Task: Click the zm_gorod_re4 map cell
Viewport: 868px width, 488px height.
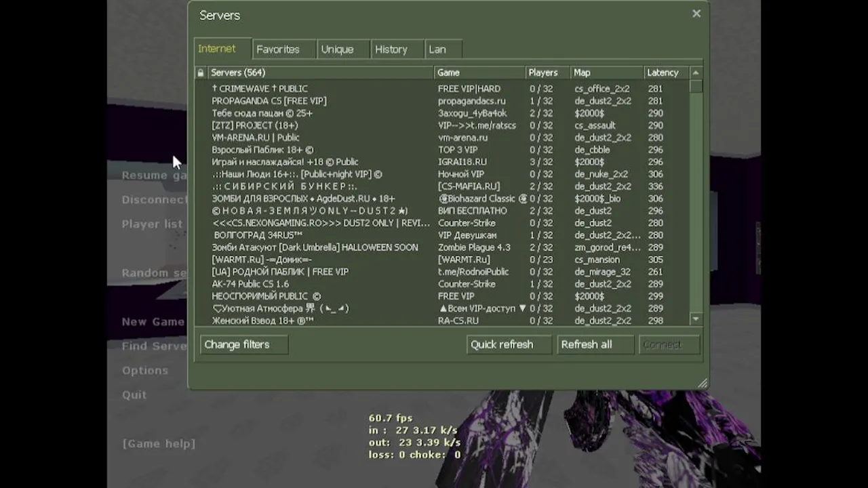Action: (607, 247)
